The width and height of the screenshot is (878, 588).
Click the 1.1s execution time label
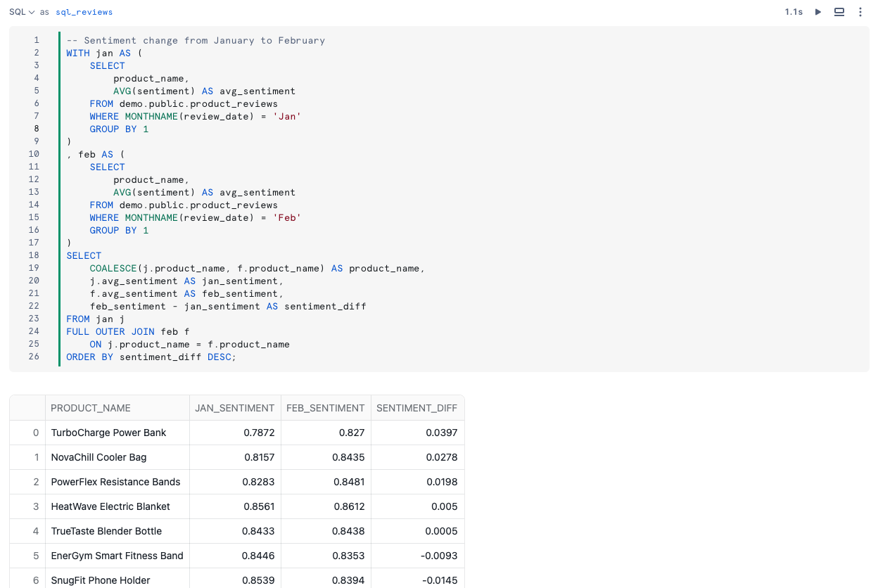(794, 12)
